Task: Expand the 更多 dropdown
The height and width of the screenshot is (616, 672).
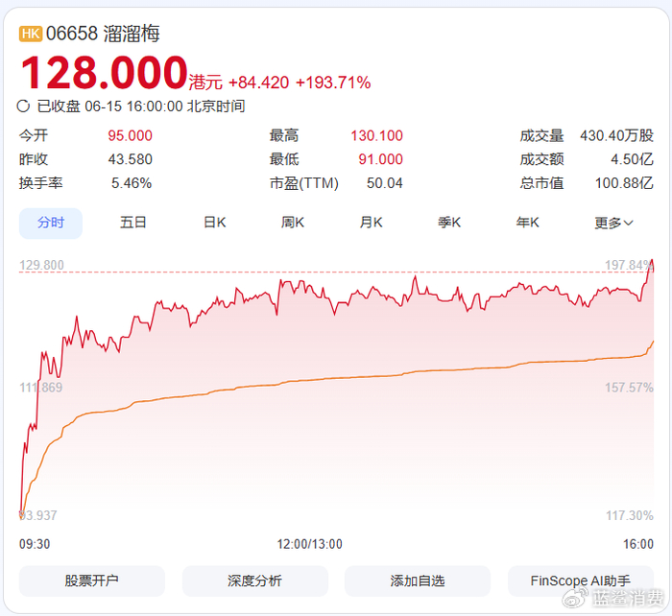Action: tap(613, 224)
